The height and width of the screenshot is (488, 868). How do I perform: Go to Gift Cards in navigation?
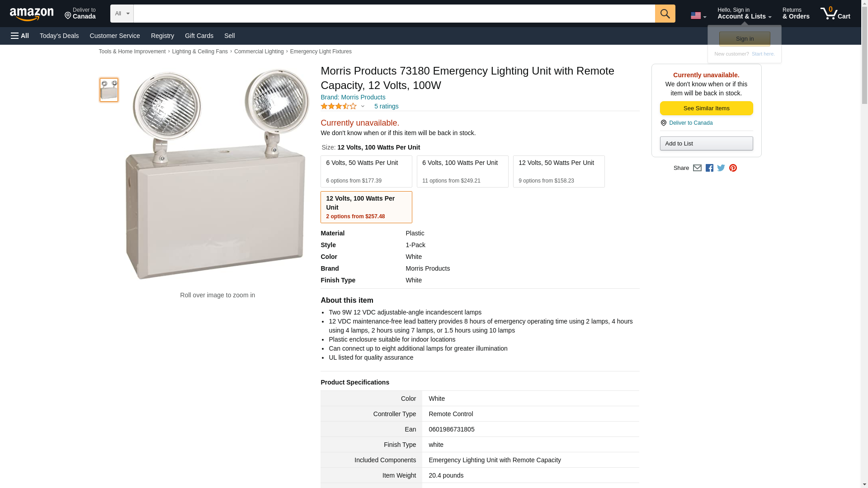(199, 36)
